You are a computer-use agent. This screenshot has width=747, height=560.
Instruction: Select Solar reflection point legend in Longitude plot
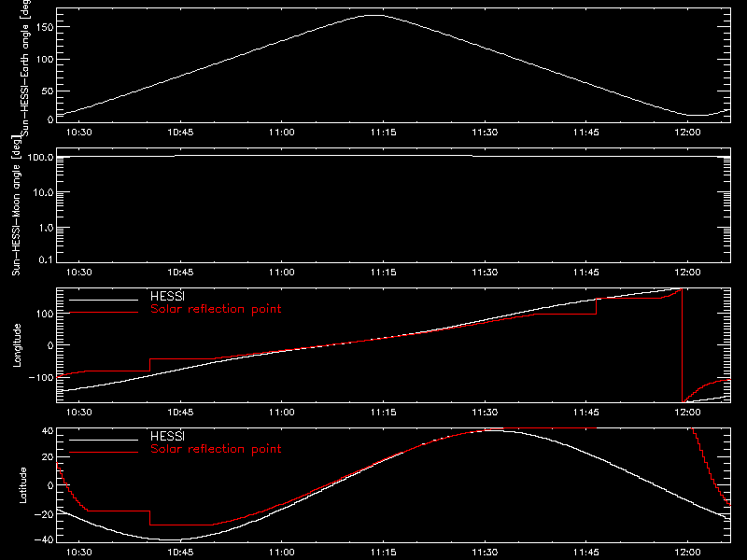point(216,309)
